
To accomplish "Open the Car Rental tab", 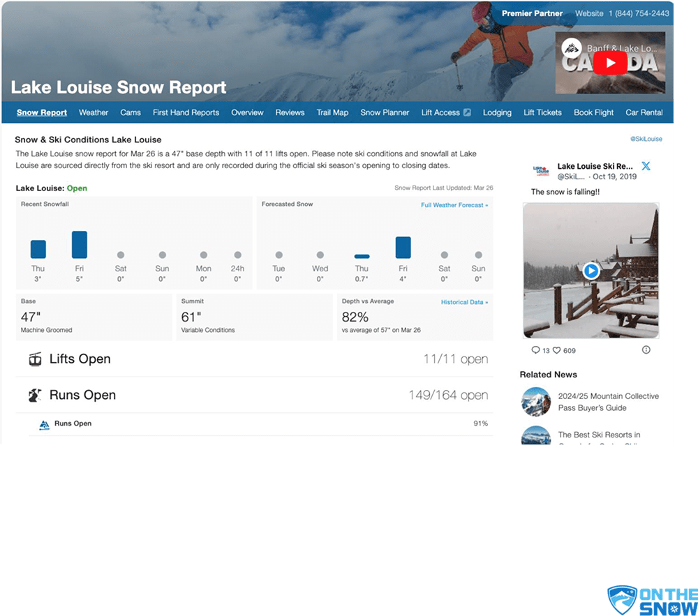I will click(644, 112).
